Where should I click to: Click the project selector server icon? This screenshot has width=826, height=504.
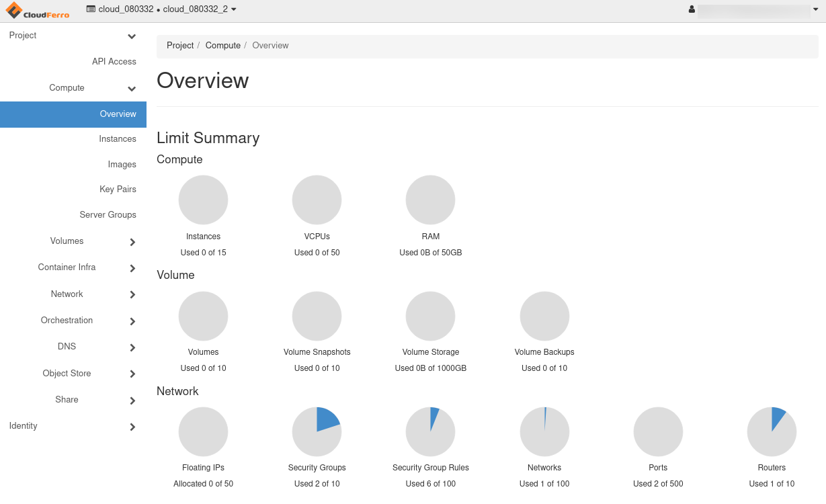91,9
